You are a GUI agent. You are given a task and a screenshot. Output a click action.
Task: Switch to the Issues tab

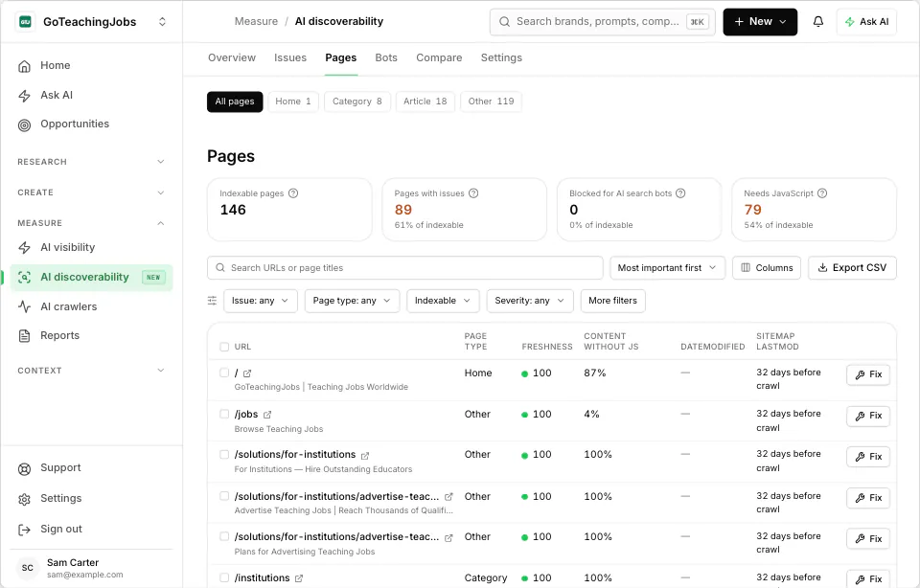[x=289, y=57]
